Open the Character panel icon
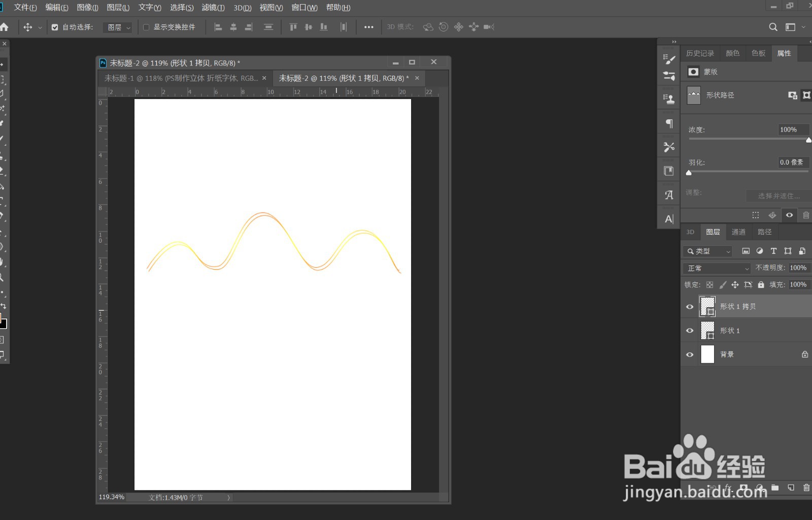The width and height of the screenshot is (812, 520). coord(669,219)
